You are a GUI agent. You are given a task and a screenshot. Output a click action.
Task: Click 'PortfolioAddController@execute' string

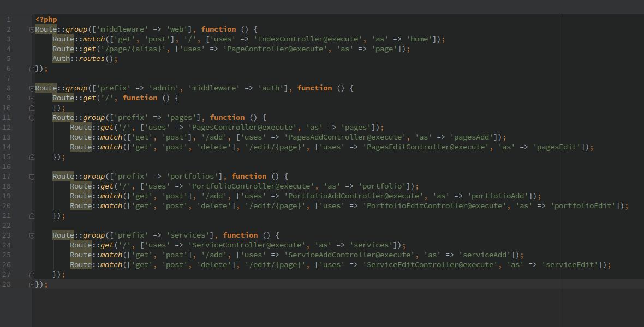(354, 196)
